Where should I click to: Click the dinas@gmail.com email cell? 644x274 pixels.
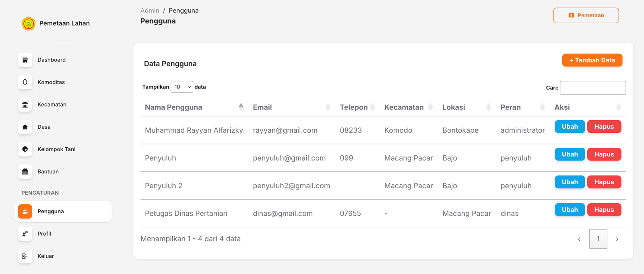click(x=283, y=214)
